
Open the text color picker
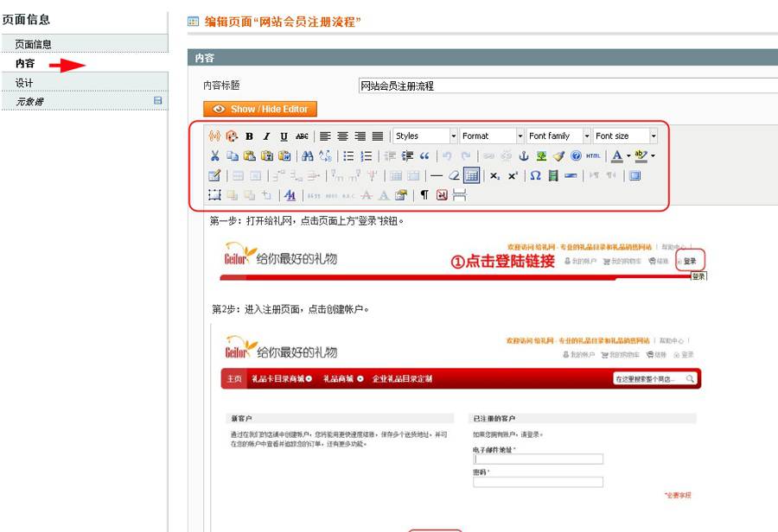click(x=615, y=155)
